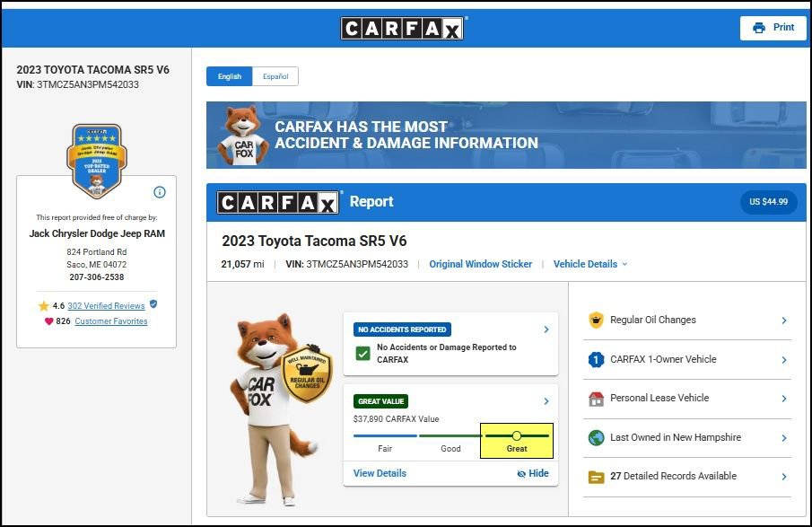Hide the CARFAX value with Hide toggle
812x527 pixels.
pos(533,473)
